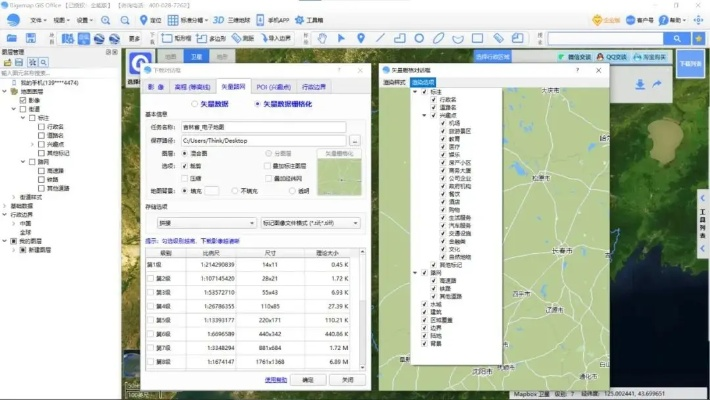Image resolution: width=710 pixels, height=400 pixels.
Task: Collapse the 路网 node in render tree
Action: click(415, 273)
